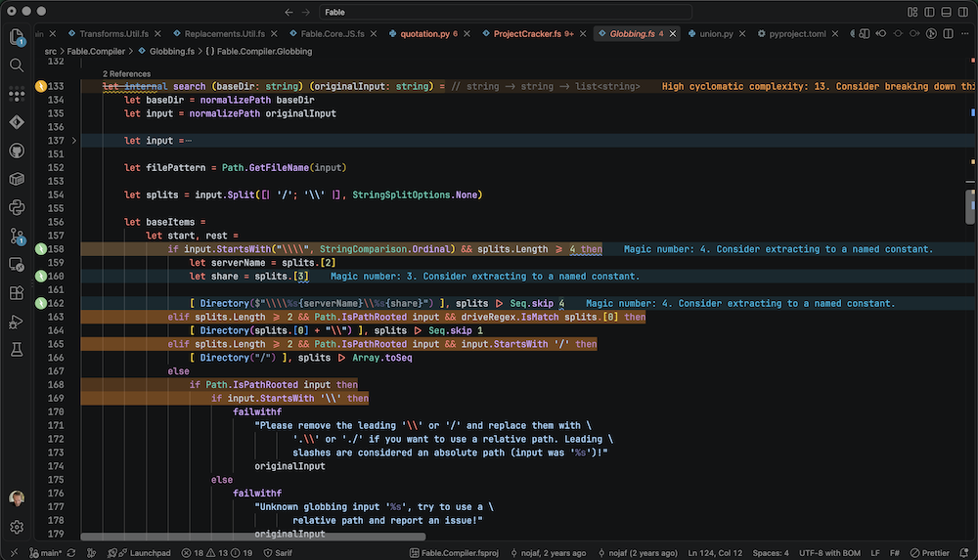Toggle the bottom panel layout button

point(946,12)
